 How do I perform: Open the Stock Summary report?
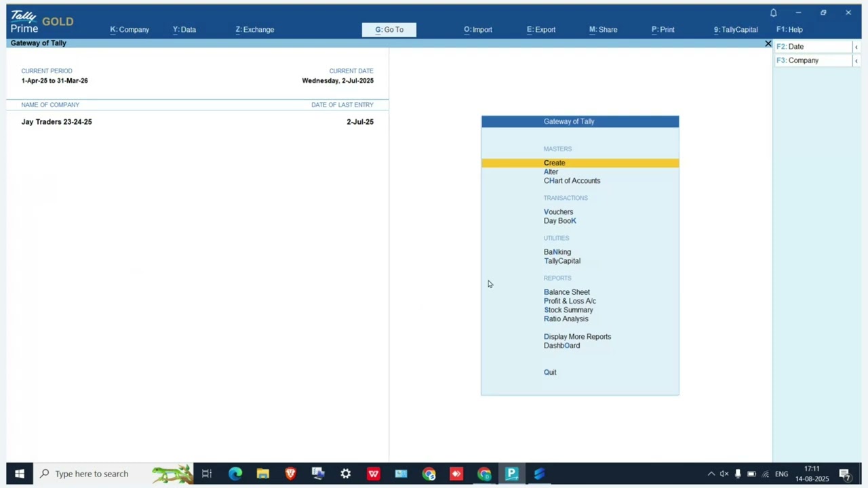tap(568, 310)
